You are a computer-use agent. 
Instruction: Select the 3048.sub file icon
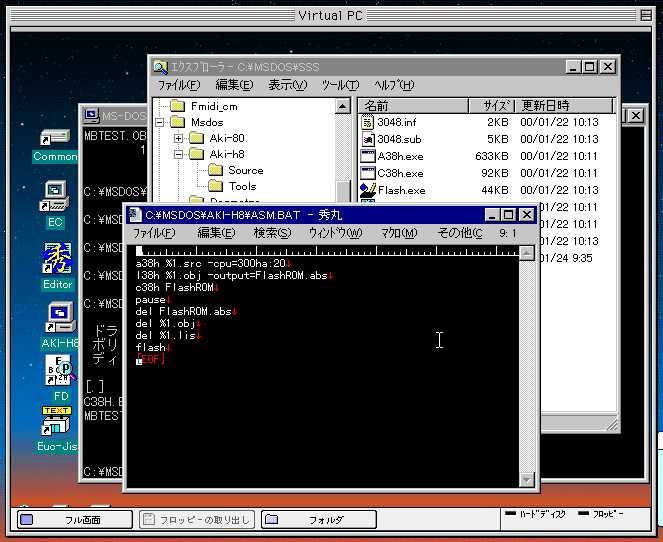tap(368, 139)
